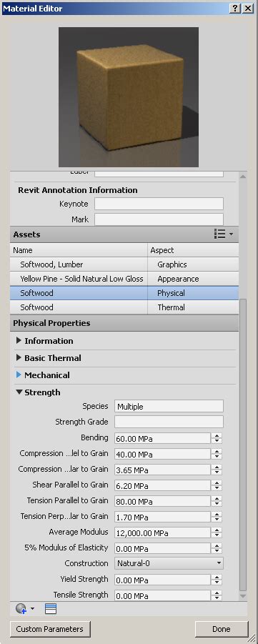Click the Help question mark button
The width and height of the screenshot is (258, 644).
(x=234, y=8)
